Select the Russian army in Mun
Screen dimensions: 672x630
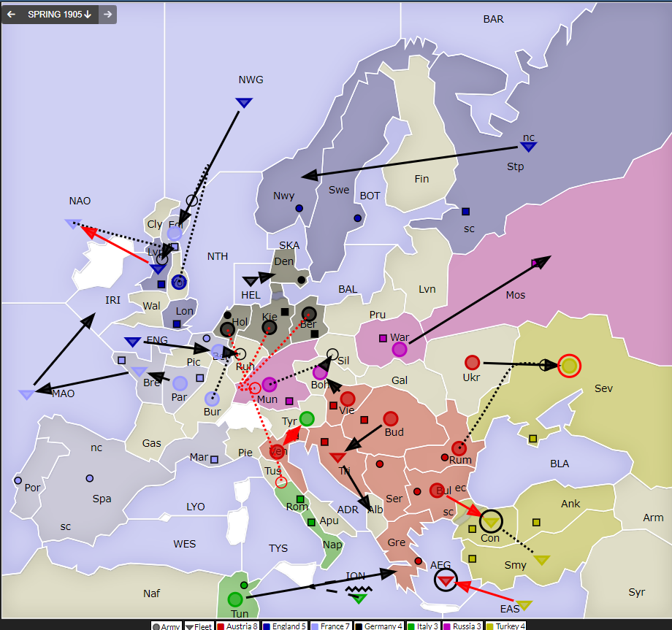(x=269, y=385)
